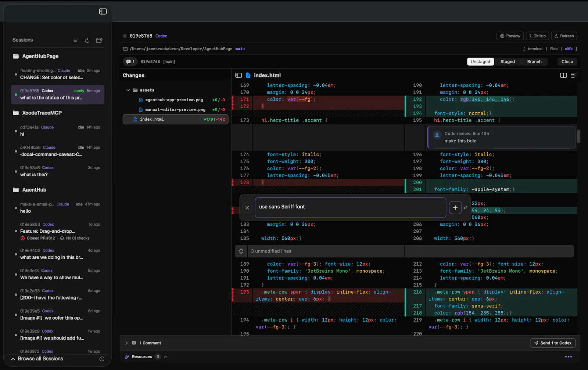Image resolution: width=588 pixels, height=370 pixels.
Task: Click the AgentHubPage folder icon
Action: tap(16, 56)
